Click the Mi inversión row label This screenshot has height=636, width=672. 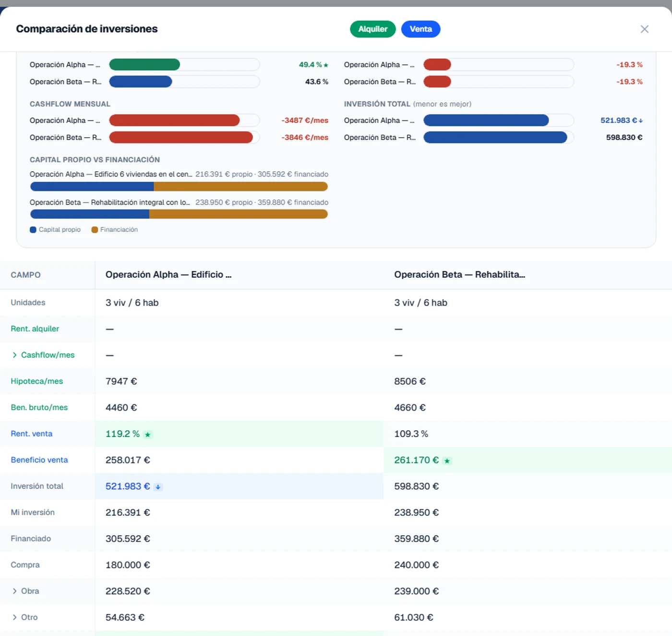coord(32,512)
